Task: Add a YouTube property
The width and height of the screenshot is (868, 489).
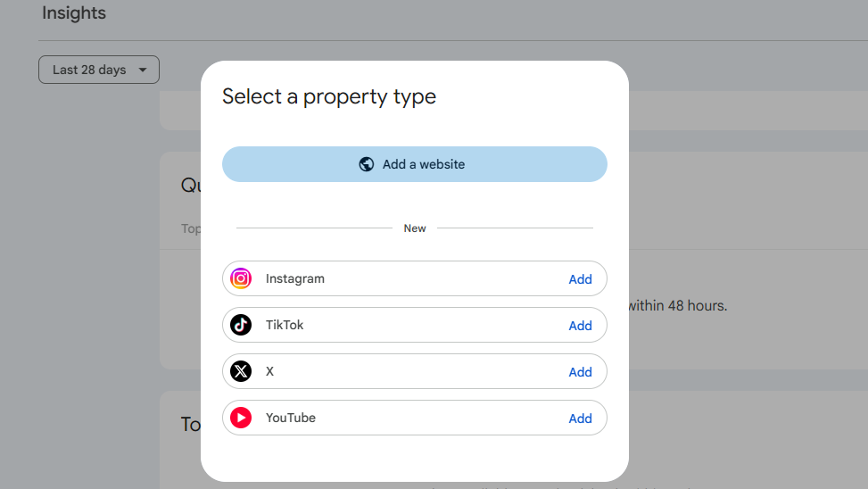Action: [580, 419]
